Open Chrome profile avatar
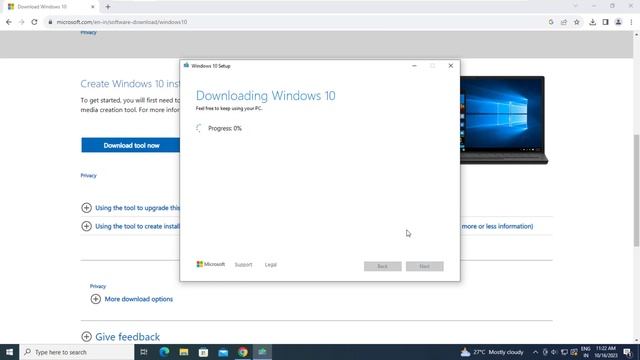Screen dimensions: 640x360 coord(618,22)
